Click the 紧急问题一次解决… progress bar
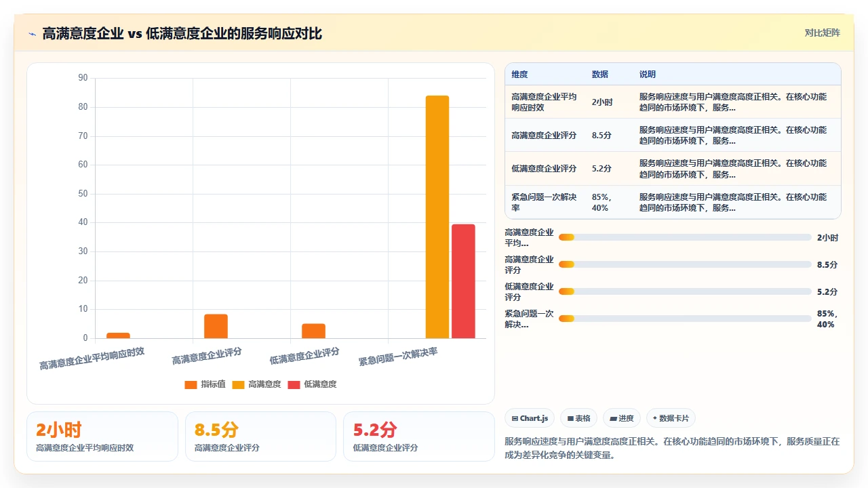Screen dimensions: 868x488 (x=685, y=319)
